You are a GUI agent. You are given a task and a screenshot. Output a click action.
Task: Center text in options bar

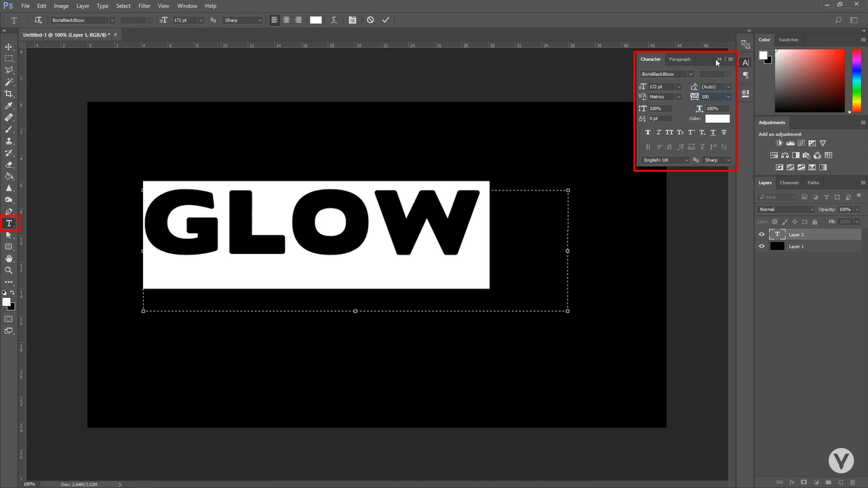point(286,20)
